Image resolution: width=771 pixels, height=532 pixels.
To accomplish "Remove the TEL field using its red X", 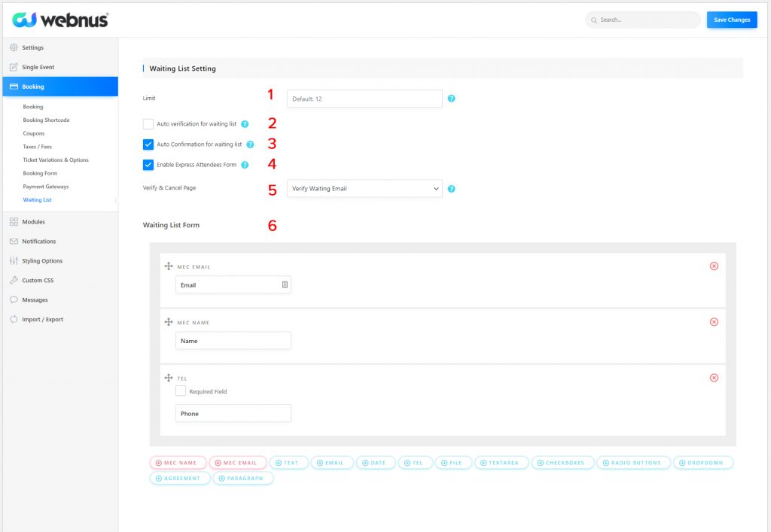I will pos(713,378).
